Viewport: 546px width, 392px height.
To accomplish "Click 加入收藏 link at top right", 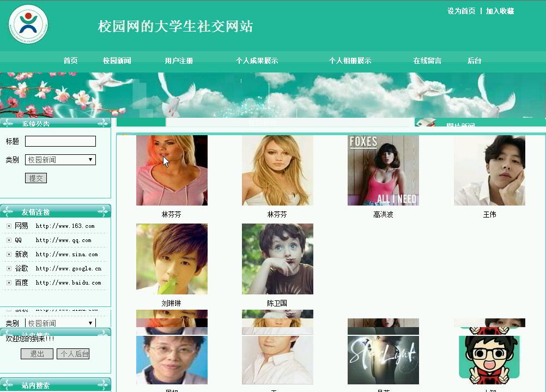I will pyautogui.click(x=500, y=11).
